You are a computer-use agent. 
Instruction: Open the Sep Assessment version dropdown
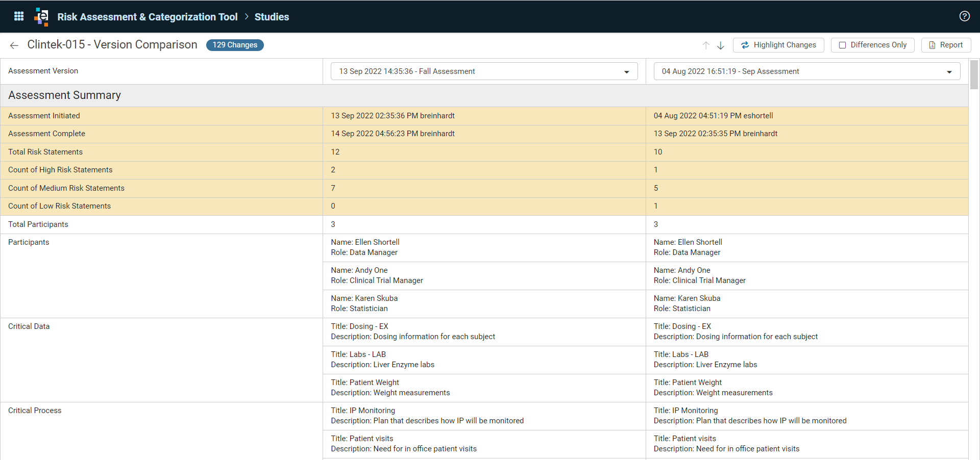click(x=807, y=71)
